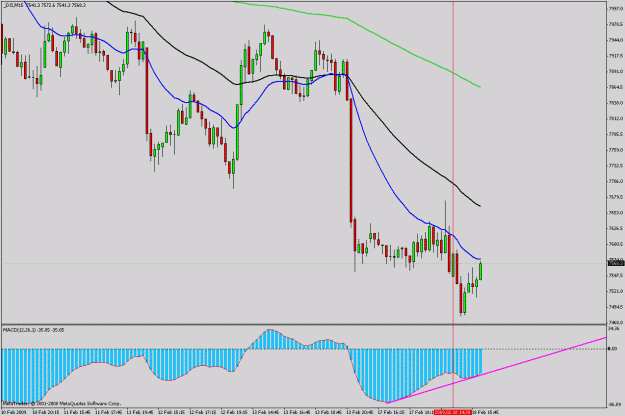
Task: Click the MetaQuotes Software Corp. copyright text
Action: tap(61, 404)
